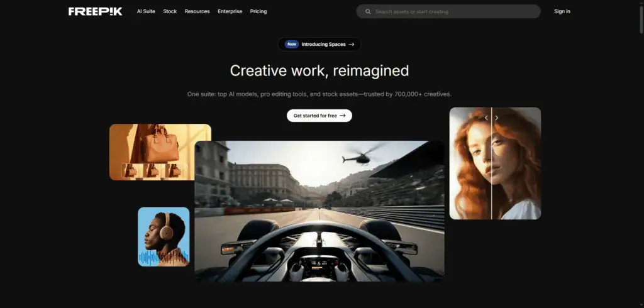This screenshot has height=308, width=644.
Task: Click the first small handbag variation thumbnail
Action: [x=129, y=170]
